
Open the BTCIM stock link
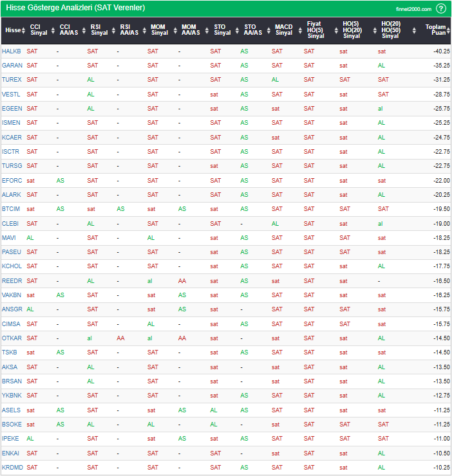[x=11, y=209]
